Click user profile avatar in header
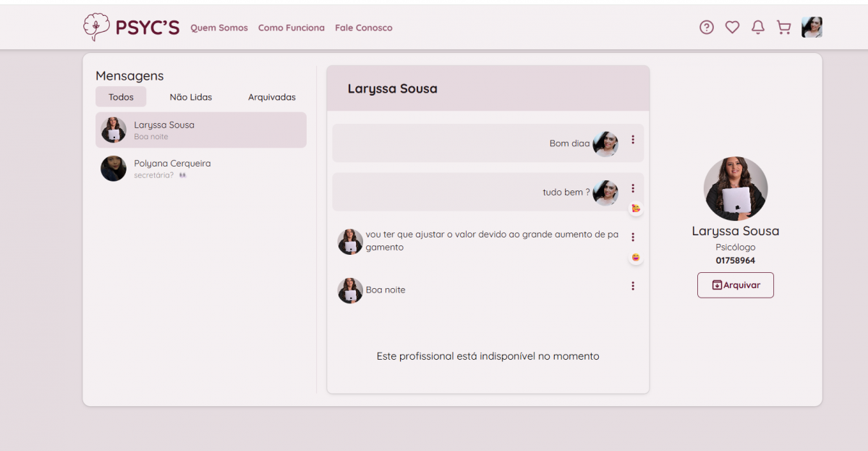Image resolution: width=868 pixels, height=451 pixels. point(812,28)
